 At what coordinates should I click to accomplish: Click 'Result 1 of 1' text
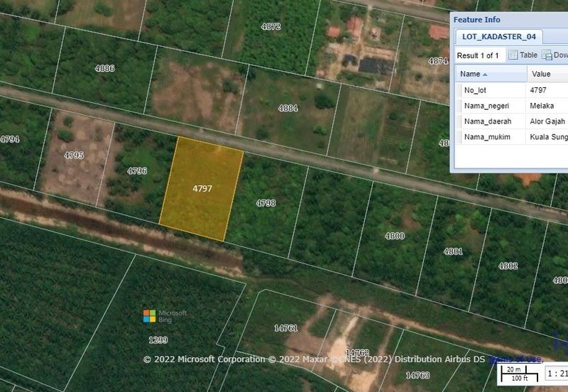[477, 55]
